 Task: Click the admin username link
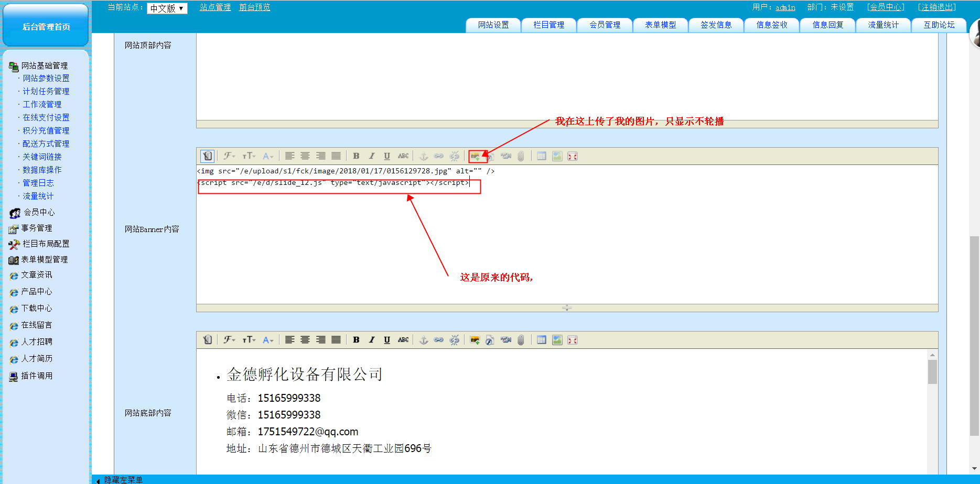pyautogui.click(x=785, y=7)
